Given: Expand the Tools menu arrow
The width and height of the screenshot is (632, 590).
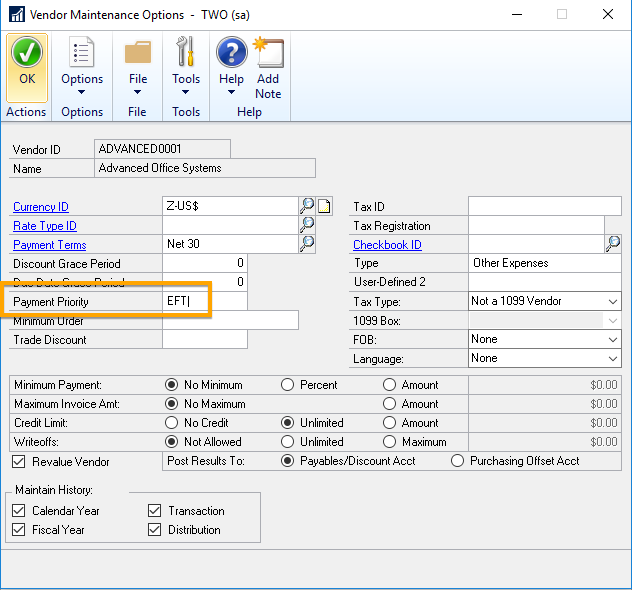Looking at the screenshot, I should [185, 92].
